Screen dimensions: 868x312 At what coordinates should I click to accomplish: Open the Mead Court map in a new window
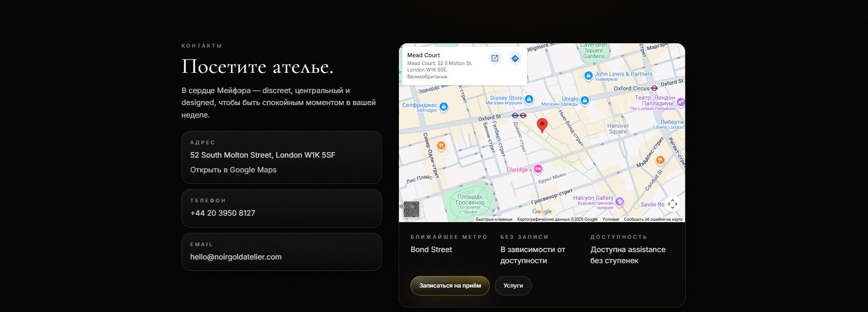(x=495, y=59)
